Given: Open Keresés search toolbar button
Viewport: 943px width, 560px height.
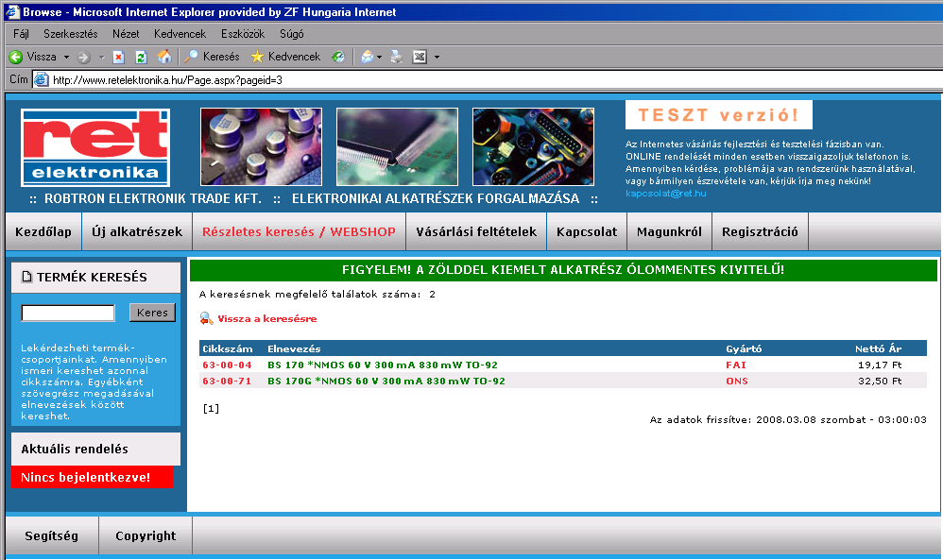Looking at the screenshot, I should (x=213, y=57).
